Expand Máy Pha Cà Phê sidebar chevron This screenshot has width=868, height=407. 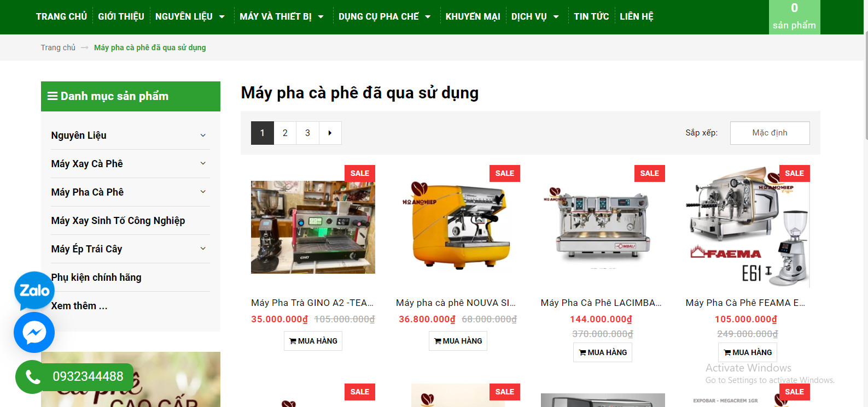click(x=203, y=192)
